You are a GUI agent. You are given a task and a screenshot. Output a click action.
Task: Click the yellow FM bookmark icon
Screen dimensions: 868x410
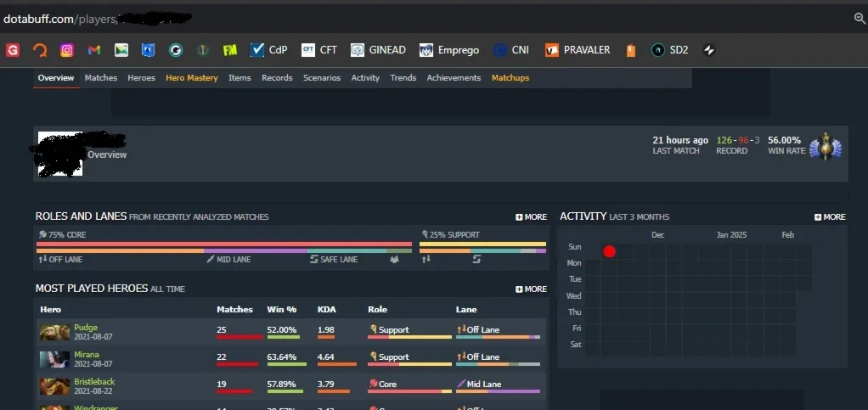[229, 50]
